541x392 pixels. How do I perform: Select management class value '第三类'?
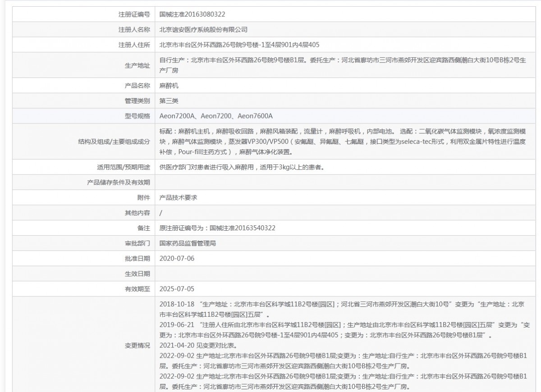pos(170,100)
